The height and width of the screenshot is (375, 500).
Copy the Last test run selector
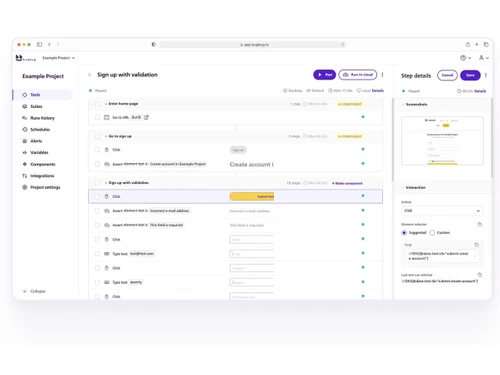coord(480,275)
